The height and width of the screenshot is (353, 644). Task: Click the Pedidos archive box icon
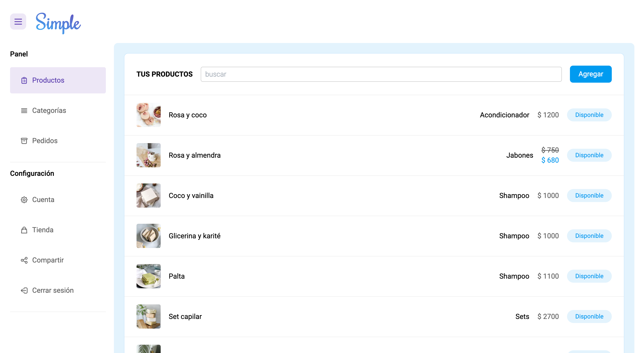click(x=24, y=141)
